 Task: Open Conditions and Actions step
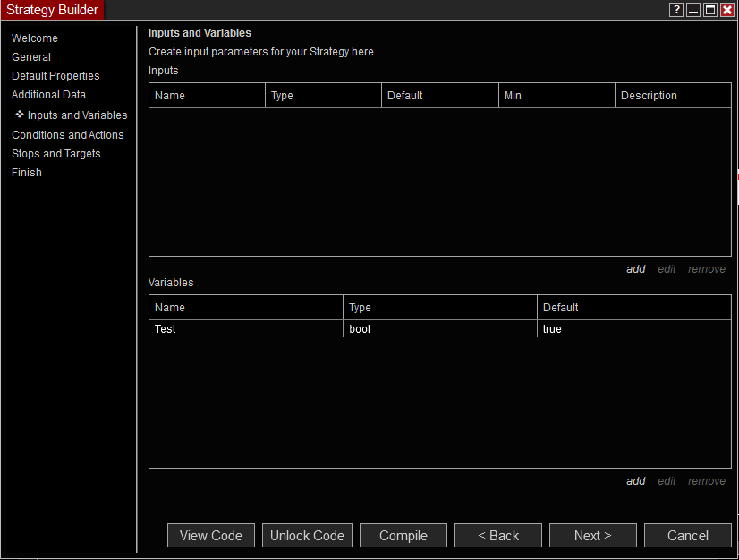point(67,135)
